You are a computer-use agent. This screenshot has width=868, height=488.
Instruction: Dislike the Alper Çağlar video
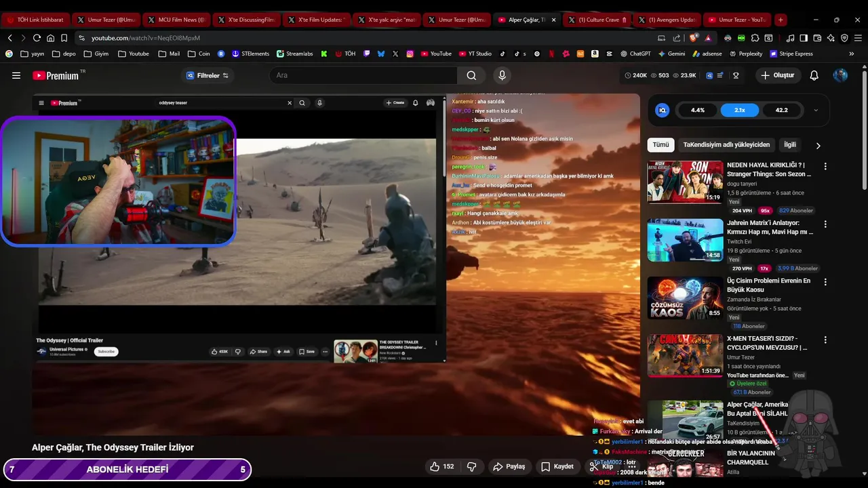(472, 466)
